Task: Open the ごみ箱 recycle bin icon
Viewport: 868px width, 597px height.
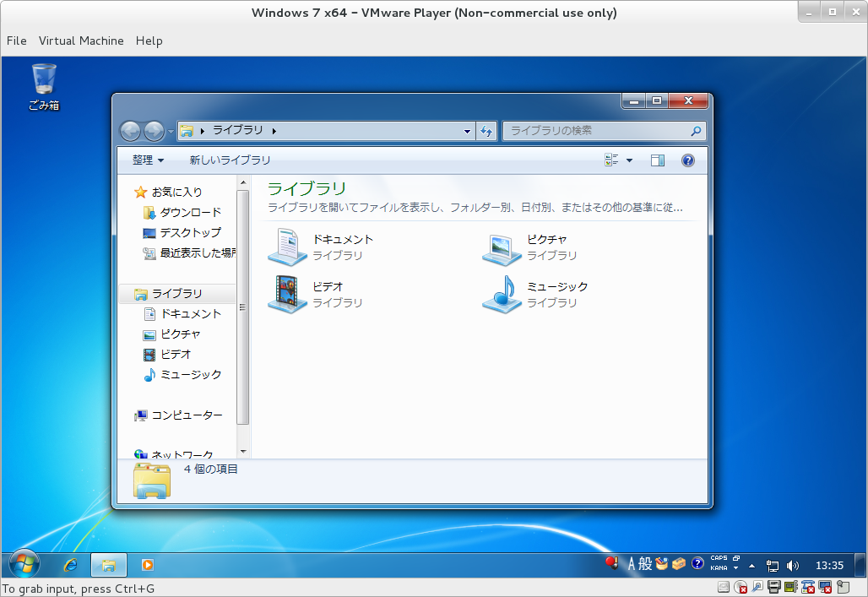Action: 44,87
